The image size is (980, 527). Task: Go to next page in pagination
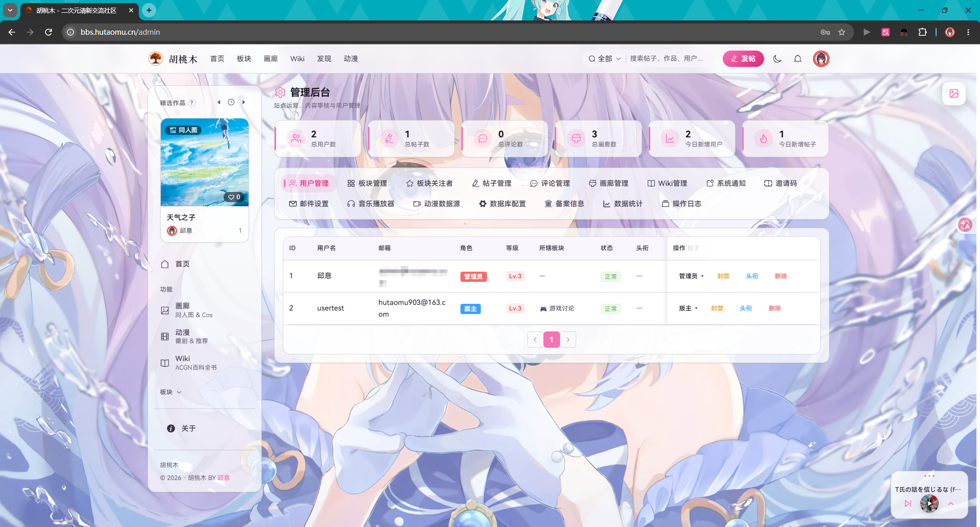click(x=568, y=340)
